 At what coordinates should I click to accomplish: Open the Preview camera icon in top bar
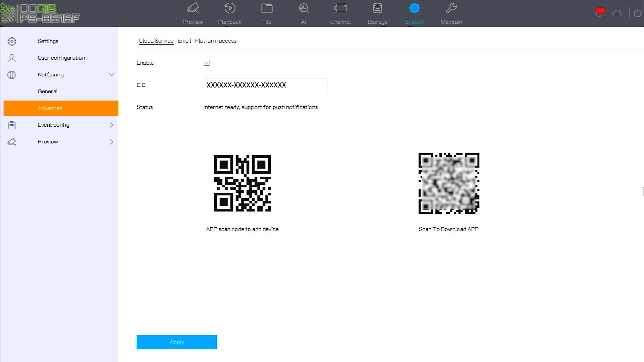(x=193, y=8)
